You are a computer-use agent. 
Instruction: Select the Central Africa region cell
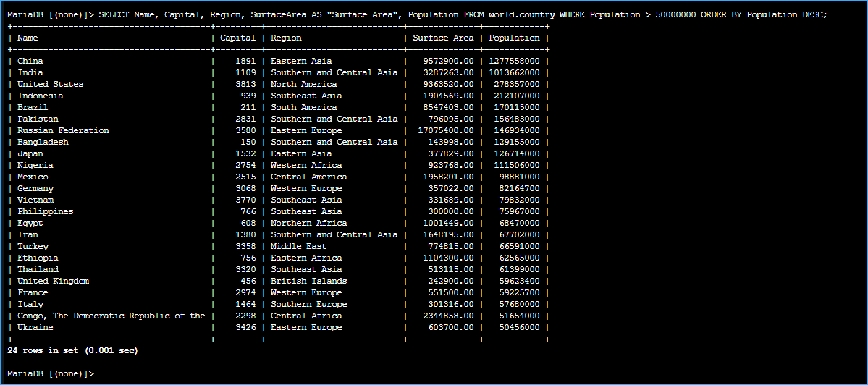pos(307,316)
